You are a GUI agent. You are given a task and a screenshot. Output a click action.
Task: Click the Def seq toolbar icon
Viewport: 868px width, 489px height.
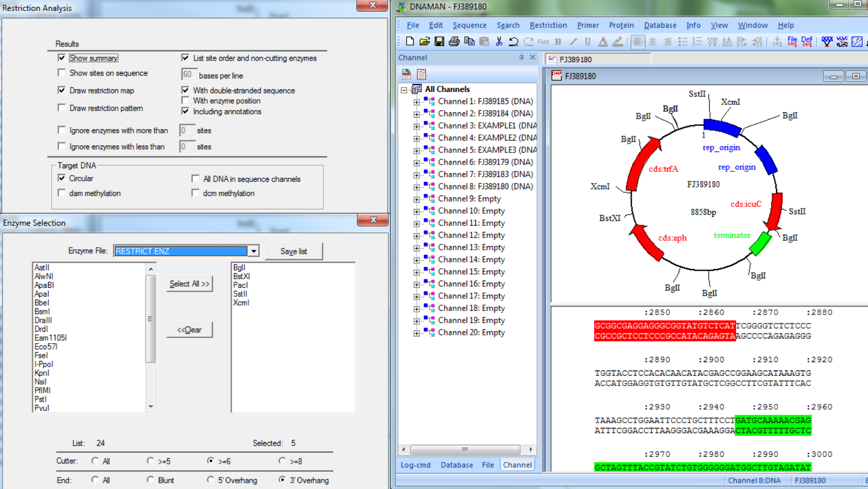point(807,41)
